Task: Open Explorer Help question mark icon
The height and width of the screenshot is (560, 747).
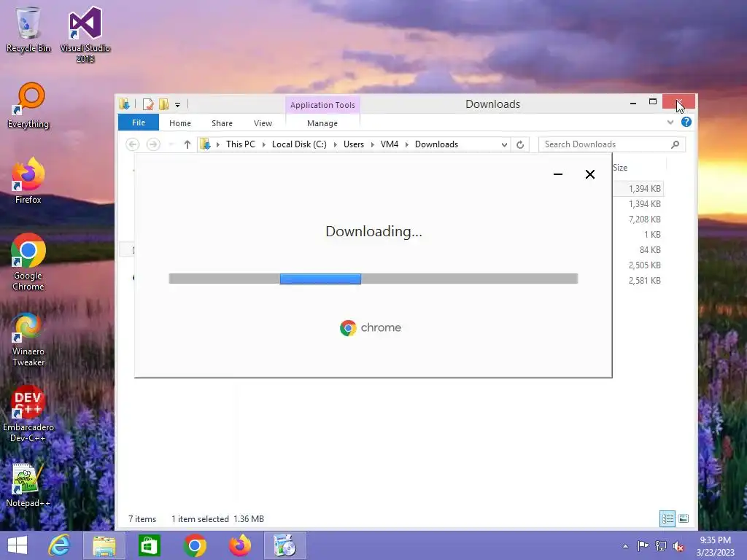Action: tap(686, 122)
